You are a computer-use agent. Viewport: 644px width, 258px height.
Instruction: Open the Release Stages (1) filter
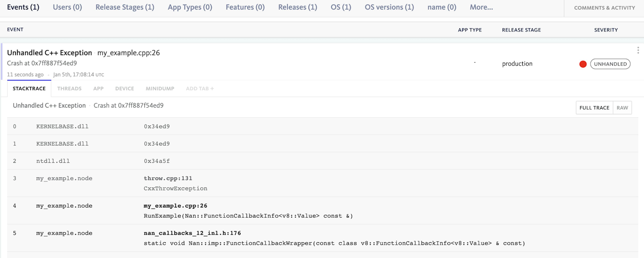coord(125,7)
